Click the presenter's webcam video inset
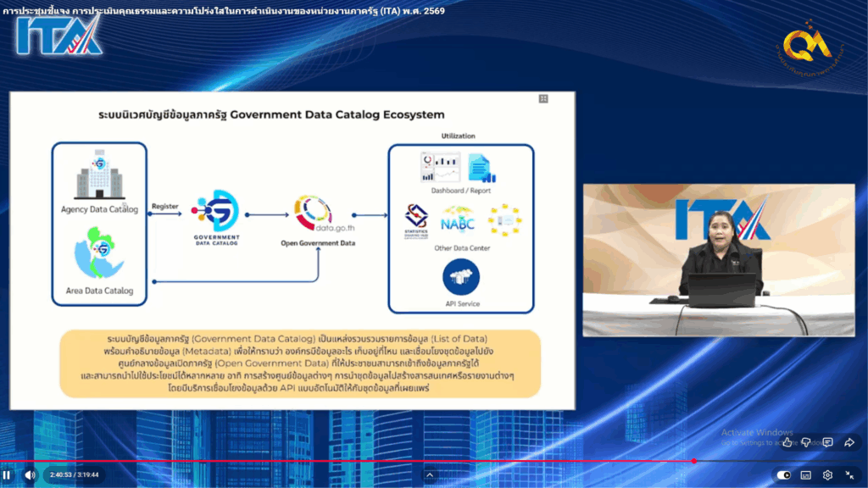This screenshot has width=868, height=488. pos(718,259)
